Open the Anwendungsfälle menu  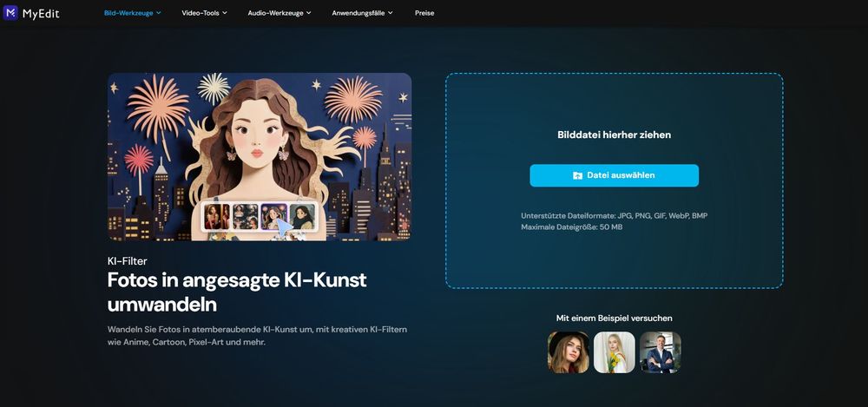[x=362, y=13]
